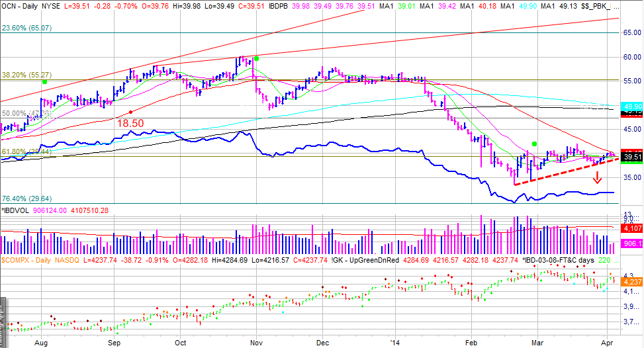This screenshot has height=348, width=644.
Task: Click the 23.60% (65.07) Fibonacci label
Action: [27, 28]
